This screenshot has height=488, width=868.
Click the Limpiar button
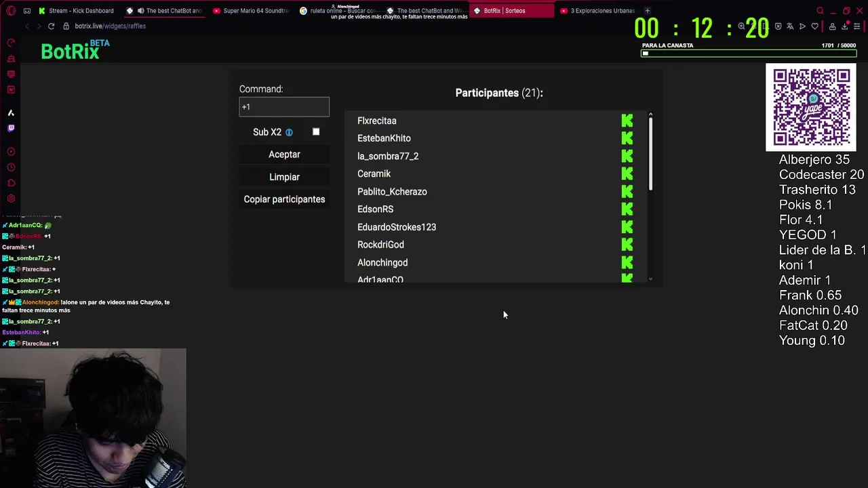click(284, 177)
